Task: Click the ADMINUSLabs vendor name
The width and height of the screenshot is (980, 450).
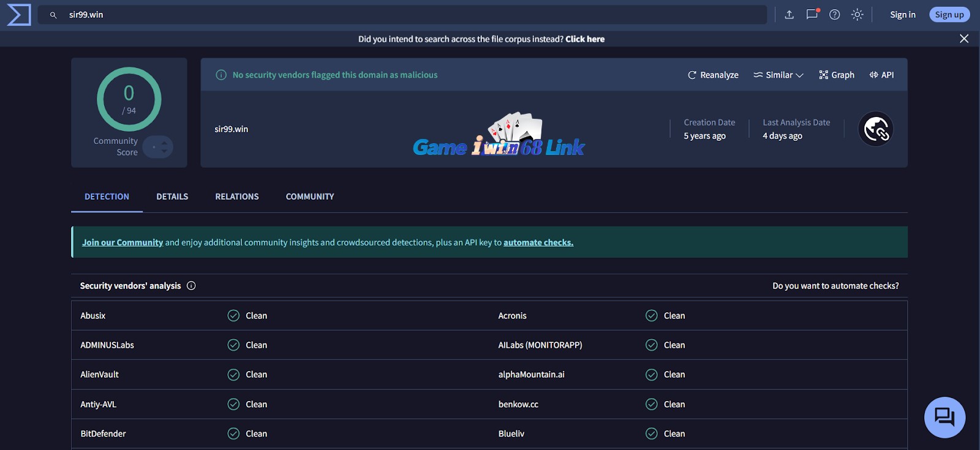Action: [x=107, y=345]
